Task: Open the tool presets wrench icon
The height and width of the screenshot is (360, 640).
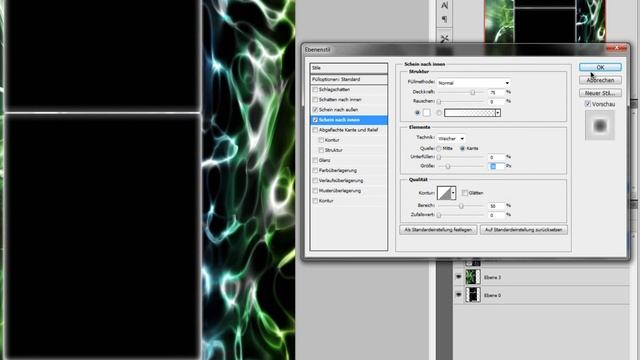Action: (444, 38)
